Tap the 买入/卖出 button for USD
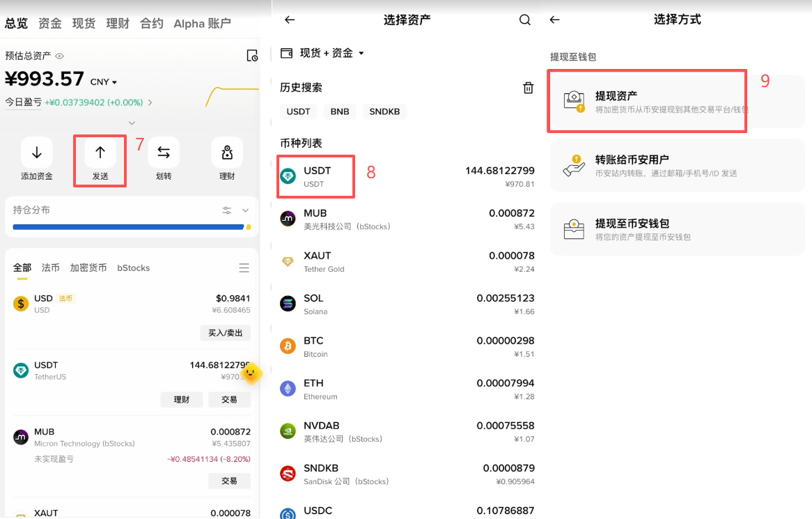This screenshot has width=812, height=519. 225,332
